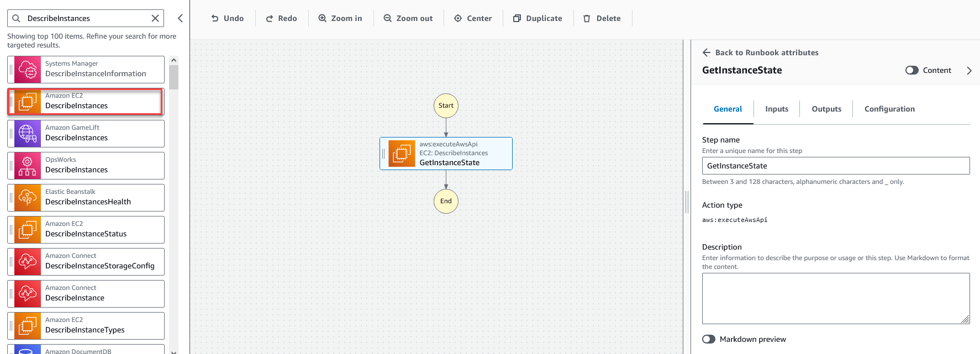980x354 pixels.
Task: Toggle the Content switch
Action: pos(911,70)
